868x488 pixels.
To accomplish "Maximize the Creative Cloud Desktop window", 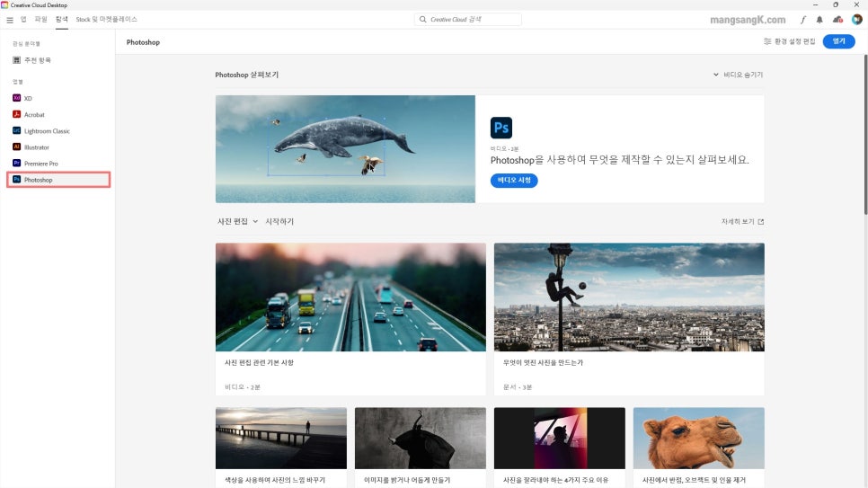I will coord(836,4).
